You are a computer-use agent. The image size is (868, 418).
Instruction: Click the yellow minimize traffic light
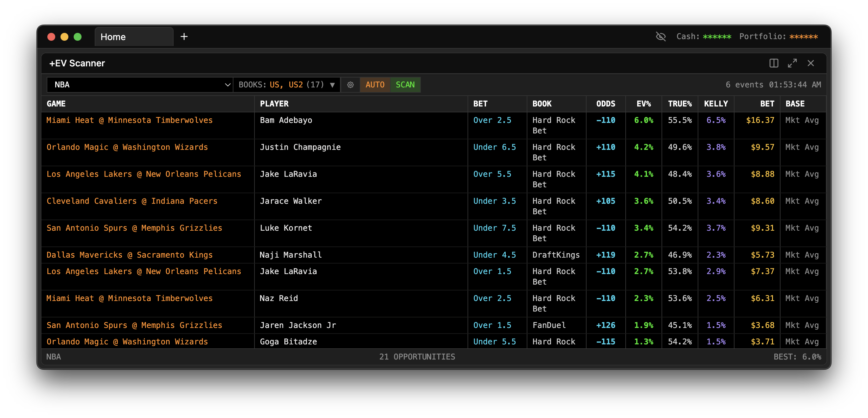[x=64, y=36]
